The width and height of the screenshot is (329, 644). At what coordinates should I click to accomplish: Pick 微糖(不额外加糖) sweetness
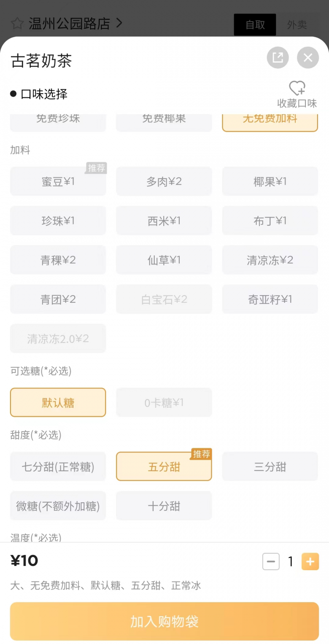[58, 506]
